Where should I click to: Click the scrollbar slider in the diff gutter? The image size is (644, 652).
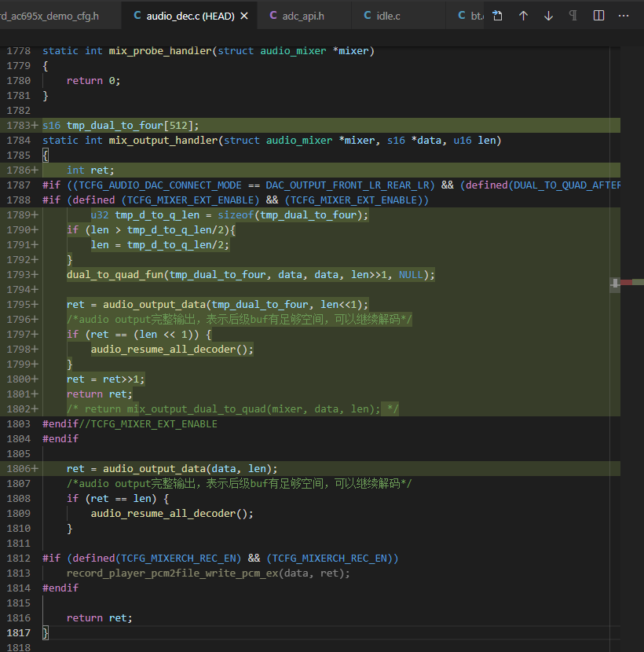615,284
